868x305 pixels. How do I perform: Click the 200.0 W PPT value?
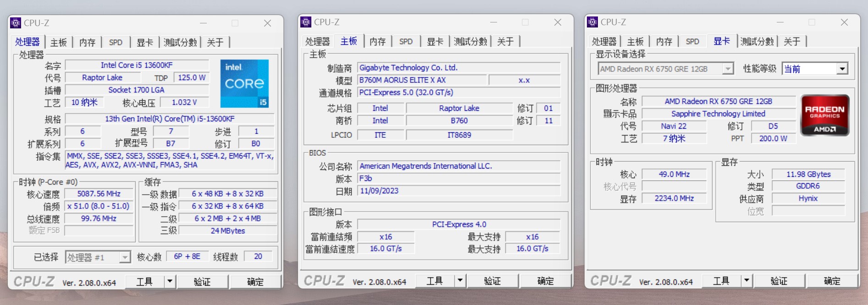tap(773, 138)
